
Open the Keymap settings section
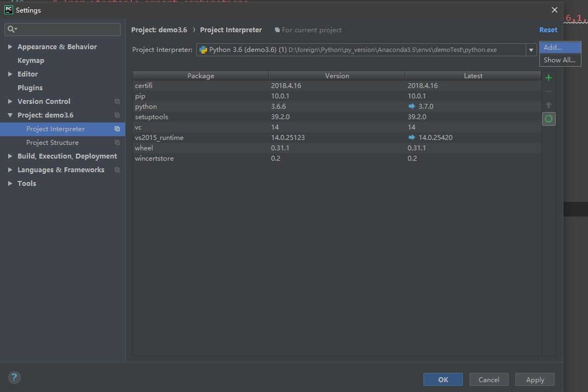(x=31, y=60)
